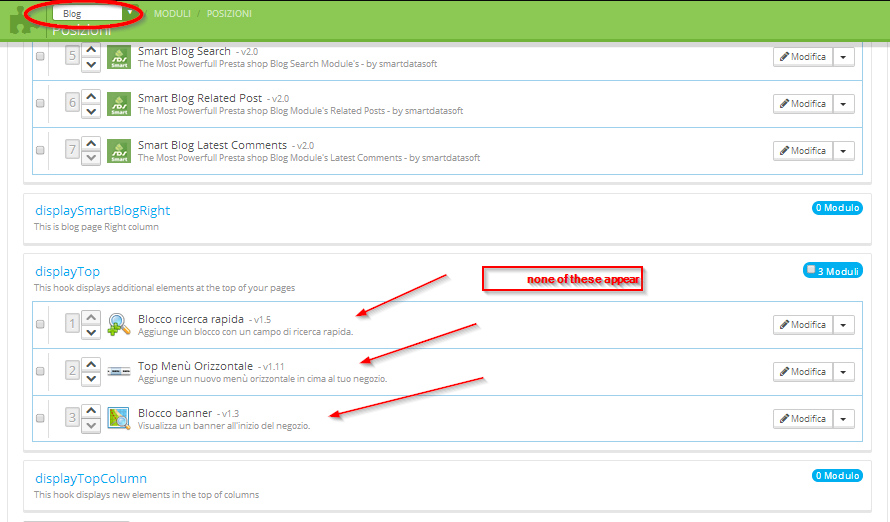This screenshot has height=522, width=890.
Task: Click the position number 3 box
Action: [72, 418]
